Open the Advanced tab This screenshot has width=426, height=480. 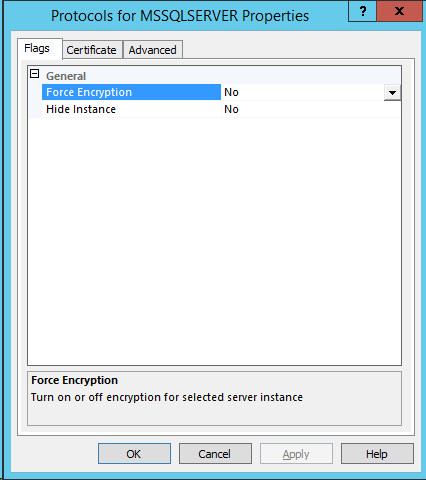(x=153, y=50)
